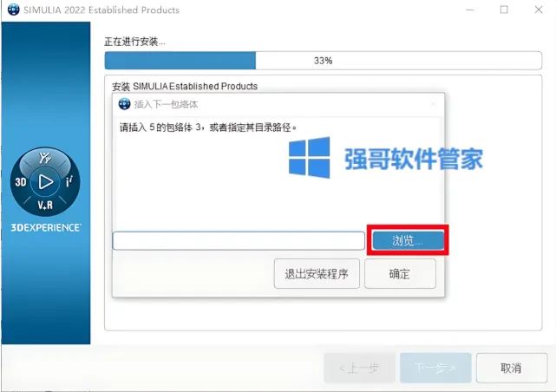This screenshot has width=556, height=392.
Task: Select the V.R quadrant of the compass
Action: 45,205
